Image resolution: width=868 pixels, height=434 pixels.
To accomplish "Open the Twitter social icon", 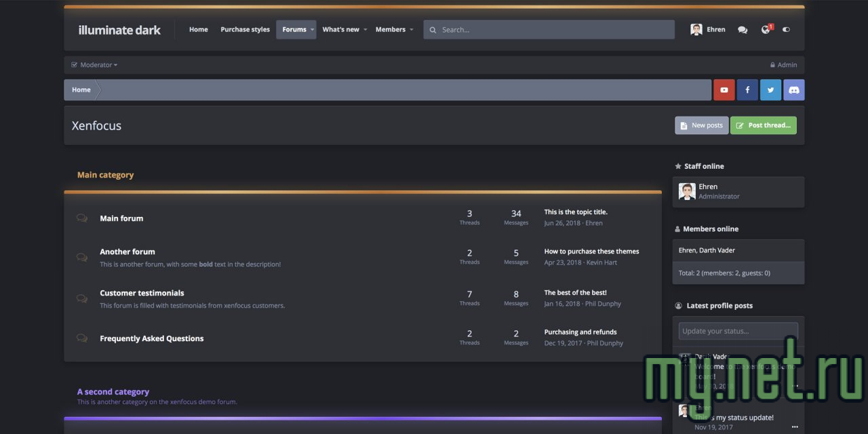I will [770, 90].
